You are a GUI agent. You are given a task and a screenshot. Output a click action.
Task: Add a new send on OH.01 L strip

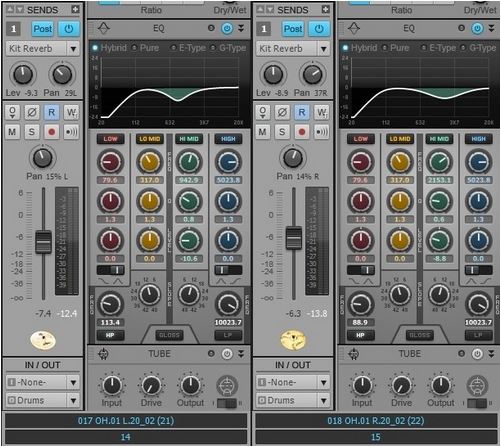point(75,10)
